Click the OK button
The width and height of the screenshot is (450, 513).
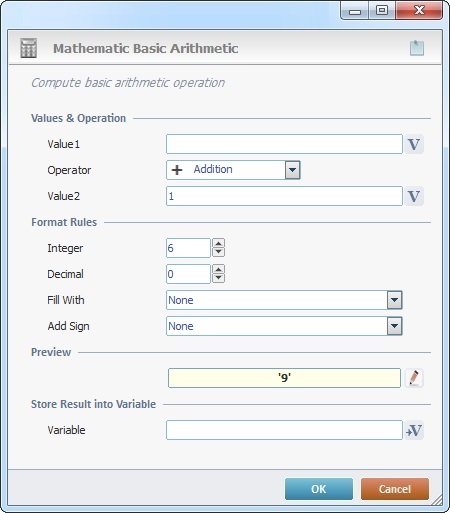[319, 489]
